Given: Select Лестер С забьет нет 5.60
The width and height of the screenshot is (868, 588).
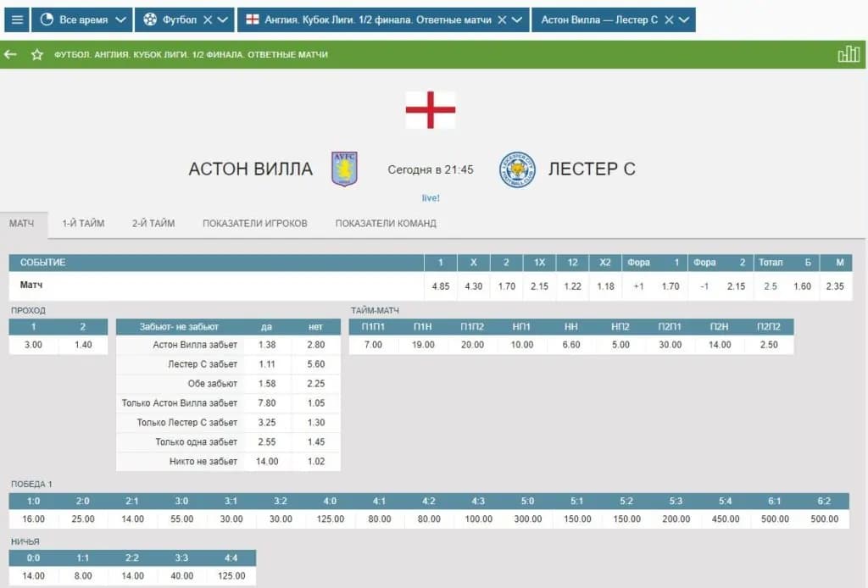Looking at the screenshot, I should [x=316, y=364].
